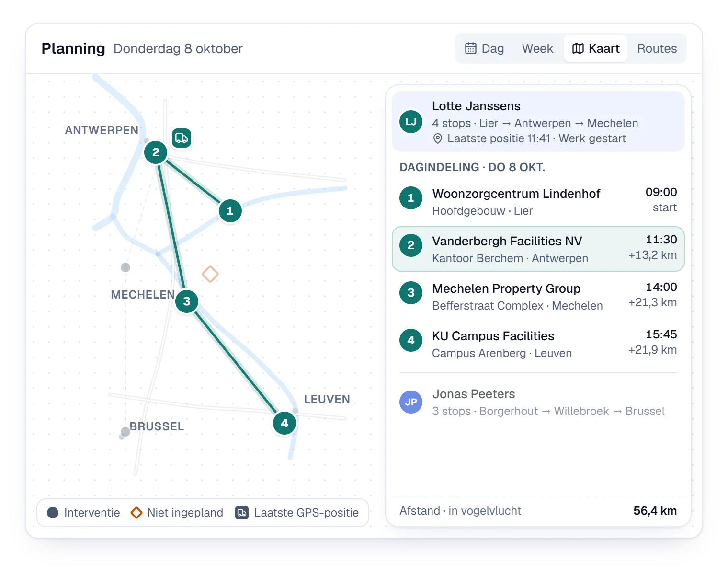Click the map icon in Kaart tab
The image size is (728, 575).
point(578,48)
